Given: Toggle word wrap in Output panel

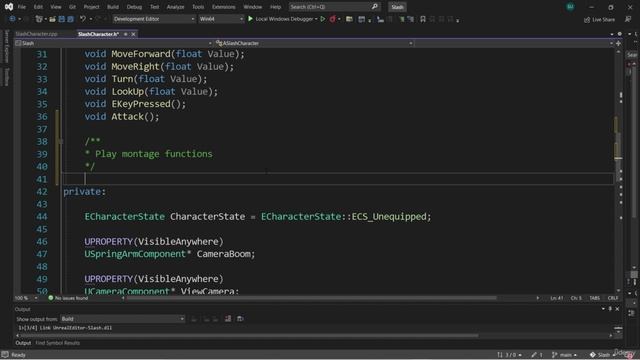Looking at the screenshot, I should tap(240, 319).
